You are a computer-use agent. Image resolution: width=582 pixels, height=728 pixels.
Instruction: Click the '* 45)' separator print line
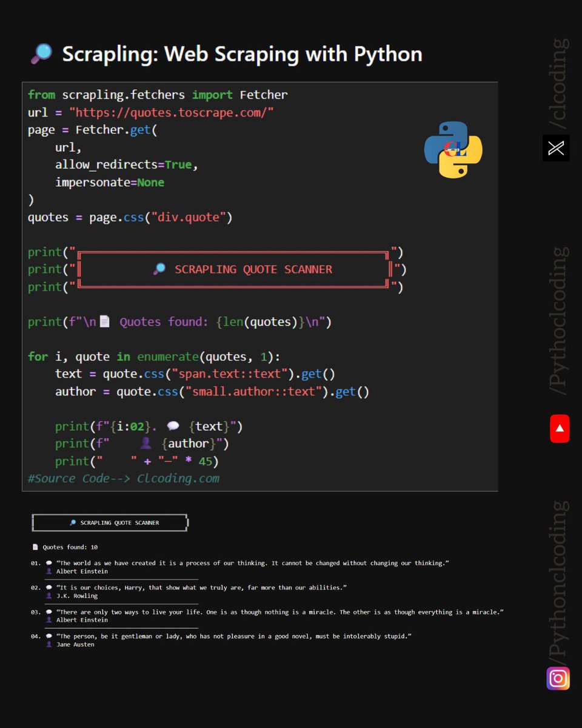click(137, 462)
